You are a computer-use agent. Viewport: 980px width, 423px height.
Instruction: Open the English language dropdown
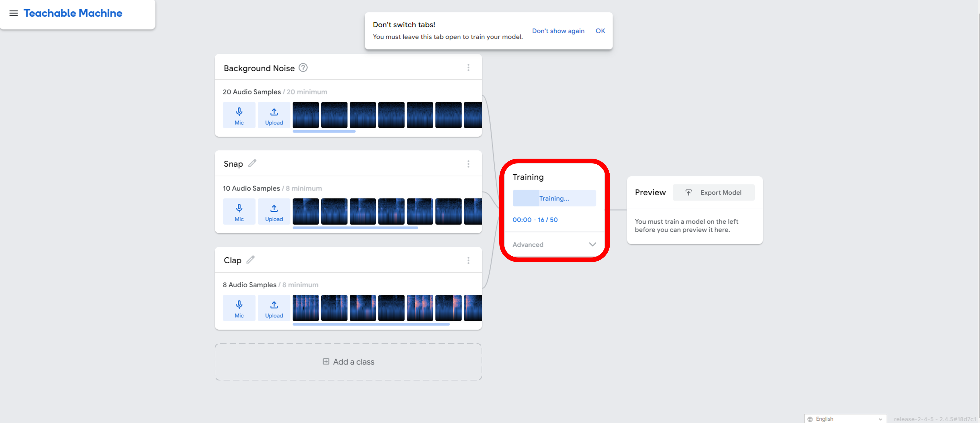[x=845, y=419]
